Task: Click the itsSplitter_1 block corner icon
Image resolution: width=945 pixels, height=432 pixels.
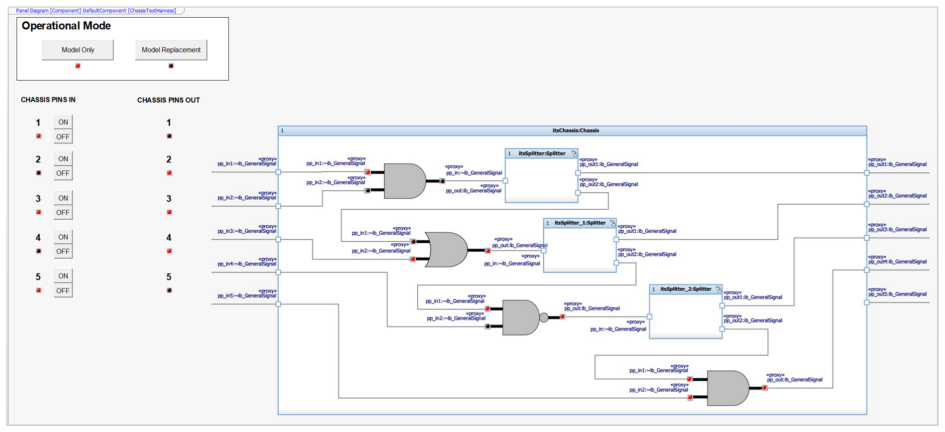Action: coord(612,223)
